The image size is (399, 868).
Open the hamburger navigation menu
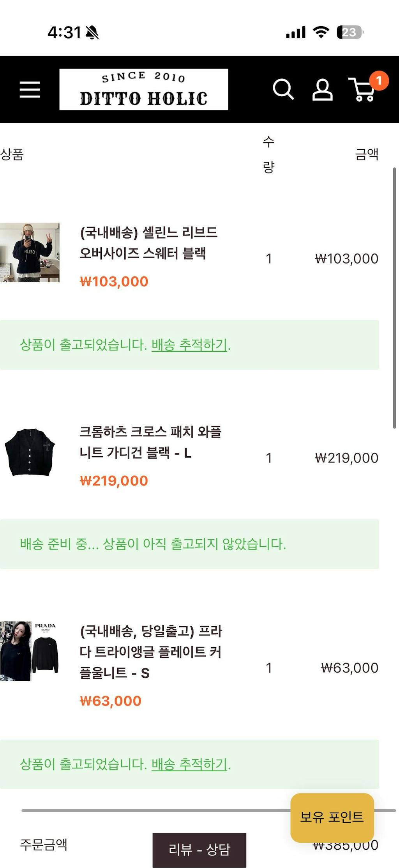coord(30,90)
